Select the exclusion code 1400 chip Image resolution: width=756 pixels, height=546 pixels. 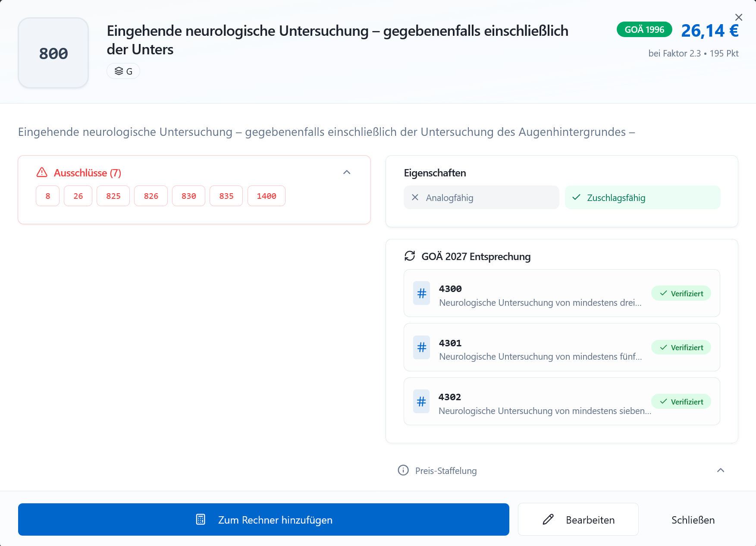(x=266, y=196)
